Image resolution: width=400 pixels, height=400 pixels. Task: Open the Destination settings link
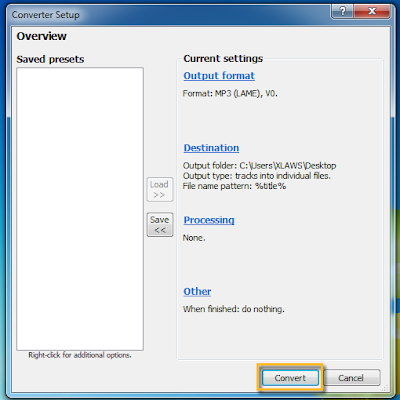point(211,148)
